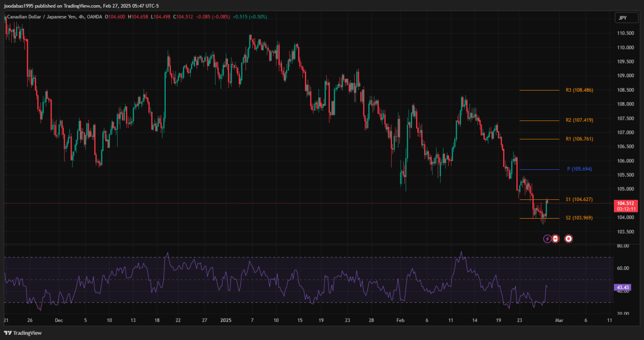Click the purple RSI value label 43.43
Image resolution: width=644 pixels, height=340 pixels.
click(x=622, y=287)
